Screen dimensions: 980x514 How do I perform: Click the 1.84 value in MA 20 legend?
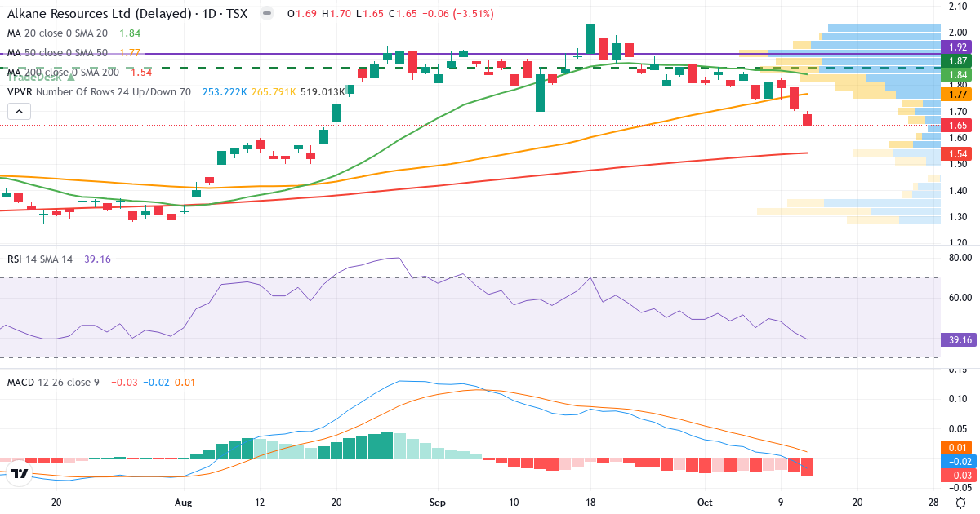click(x=130, y=33)
